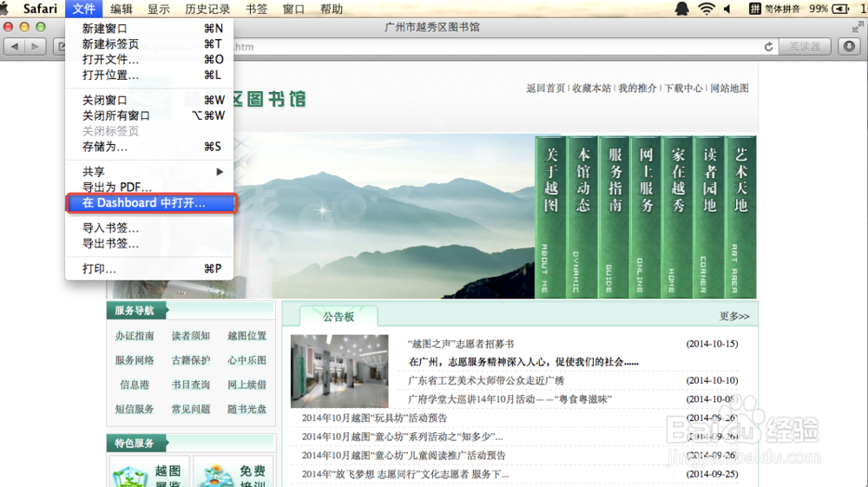
Task: Open the 古籍保护 service link
Action: [190, 360]
